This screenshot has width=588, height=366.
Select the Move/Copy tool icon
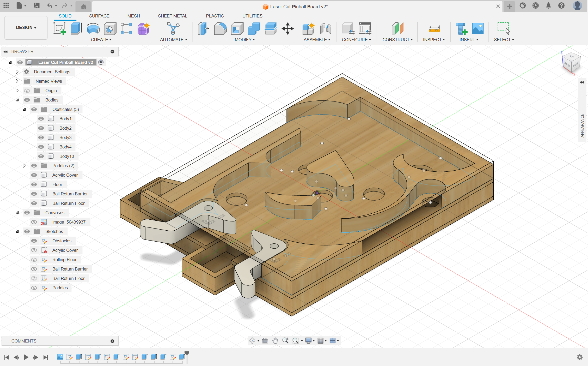[288, 28]
